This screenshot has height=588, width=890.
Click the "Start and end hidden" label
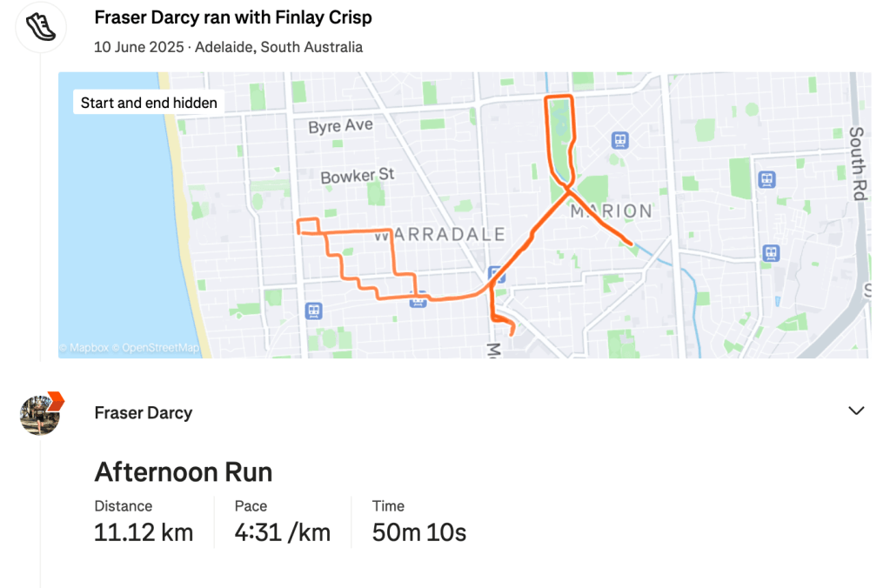point(149,103)
